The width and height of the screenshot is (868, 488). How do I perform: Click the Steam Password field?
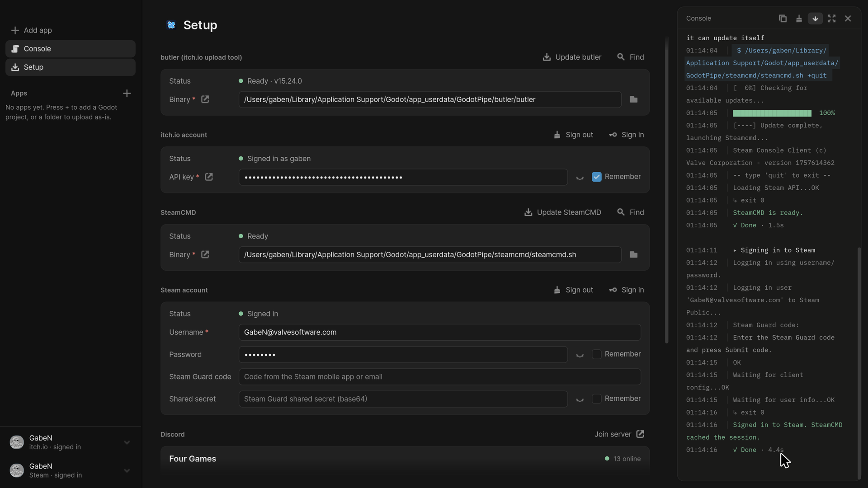(x=403, y=354)
